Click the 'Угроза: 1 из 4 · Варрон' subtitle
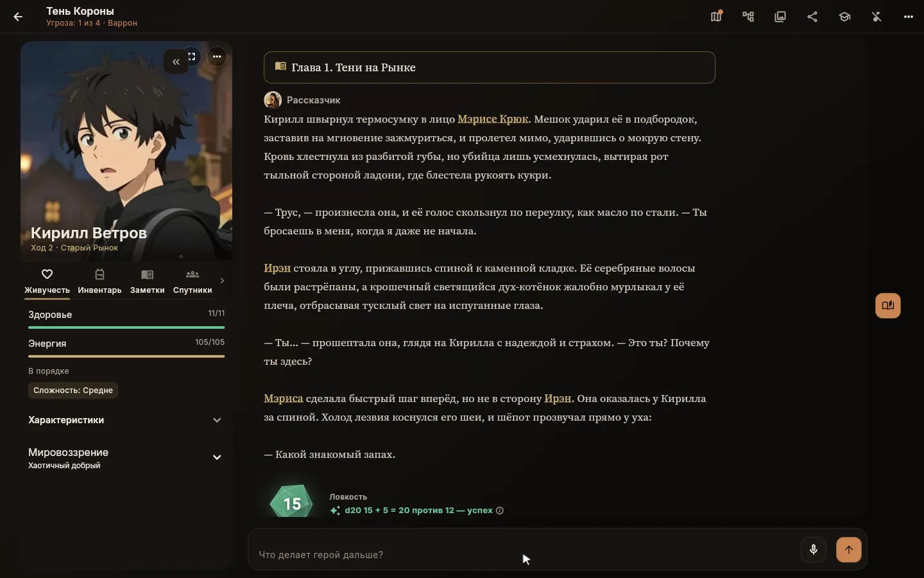This screenshot has height=578, width=924. [92, 23]
